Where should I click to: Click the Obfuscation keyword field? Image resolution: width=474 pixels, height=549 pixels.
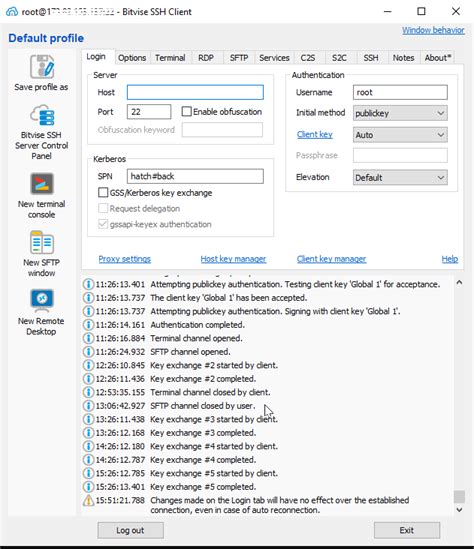tap(222, 130)
